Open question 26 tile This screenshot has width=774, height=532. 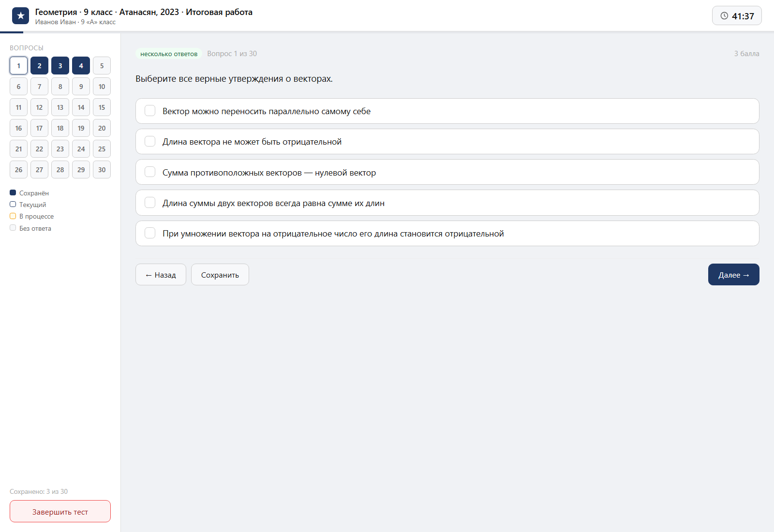click(18, 170)
